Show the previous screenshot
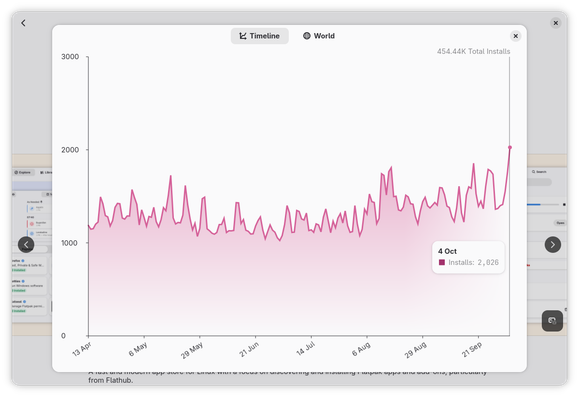Screen dimensions: 579x397 pyautogui.click(x=26, y=244)
